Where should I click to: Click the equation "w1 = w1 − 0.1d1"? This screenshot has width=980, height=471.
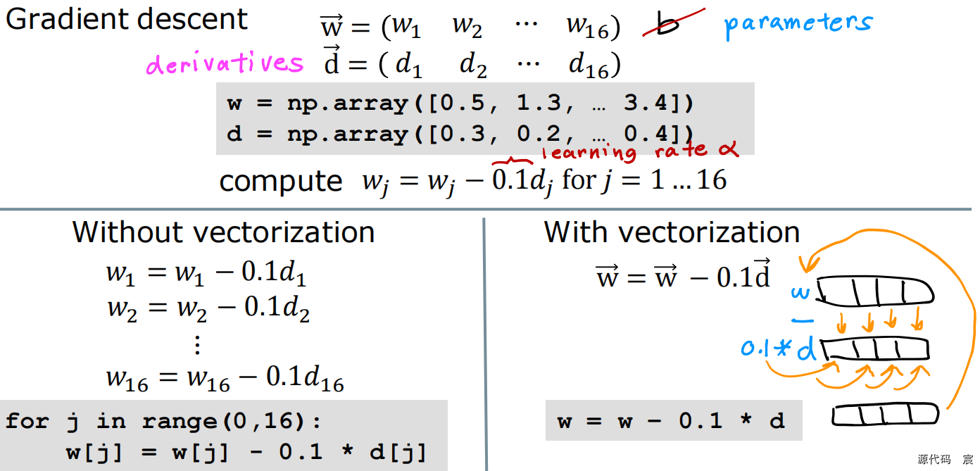(x=206, y=273)
